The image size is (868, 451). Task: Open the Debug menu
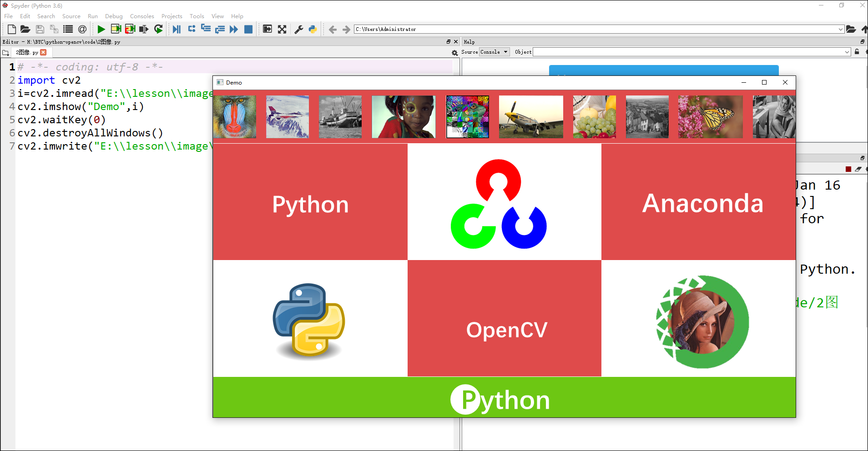pyautogui.click(x=114, y=16)
